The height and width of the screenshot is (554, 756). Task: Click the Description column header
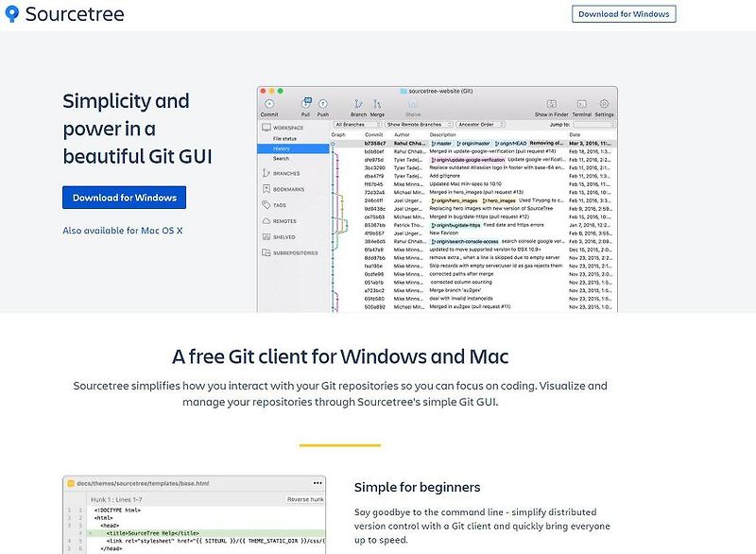click(442, 134)
